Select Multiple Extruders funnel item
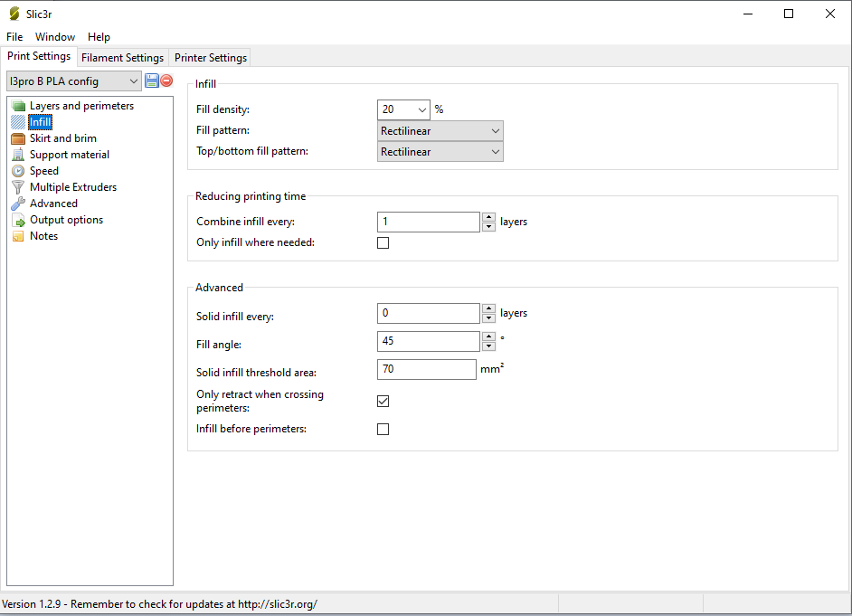This screenshot has height=616, width=852. (72, 187)
